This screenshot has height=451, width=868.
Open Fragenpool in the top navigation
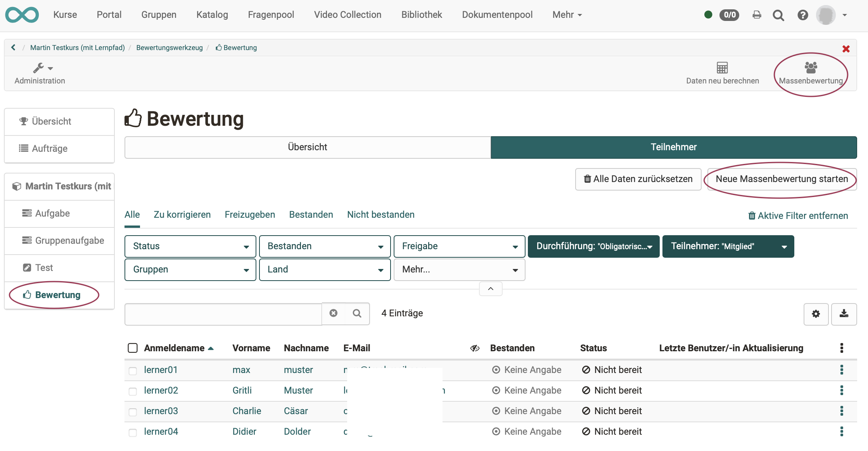[271, 15]
